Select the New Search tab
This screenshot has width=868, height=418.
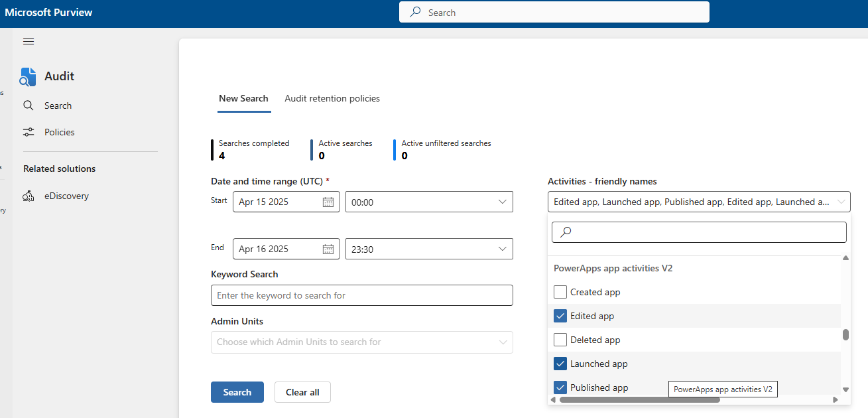[243, 98]
